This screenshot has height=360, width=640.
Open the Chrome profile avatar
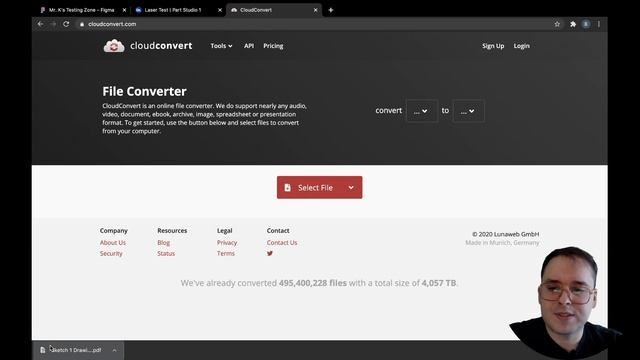coord(586,24)
